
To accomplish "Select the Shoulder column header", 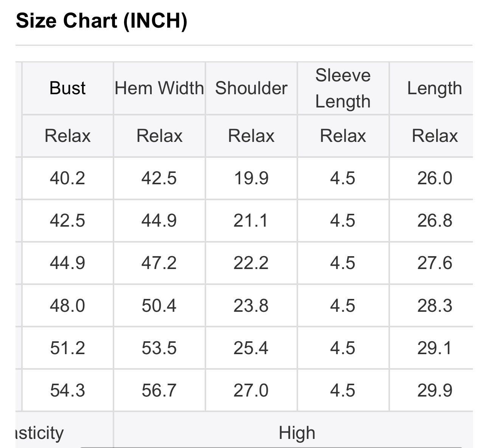I will tap(251, 88).
